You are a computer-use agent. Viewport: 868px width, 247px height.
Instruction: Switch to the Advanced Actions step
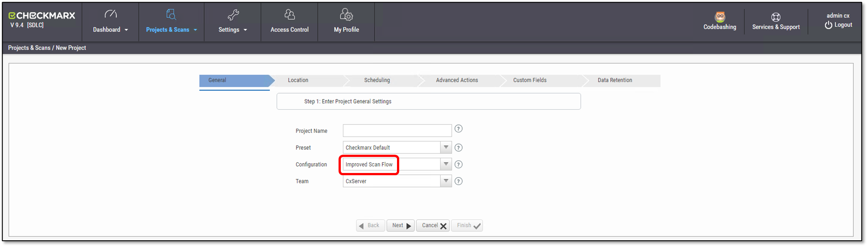(462, 80)
